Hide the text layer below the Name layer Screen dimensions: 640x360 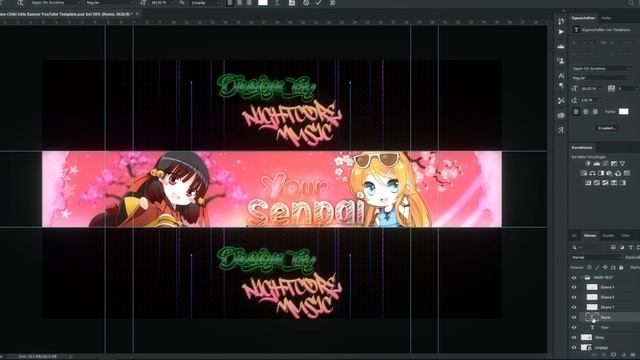[x=573, y=327]
